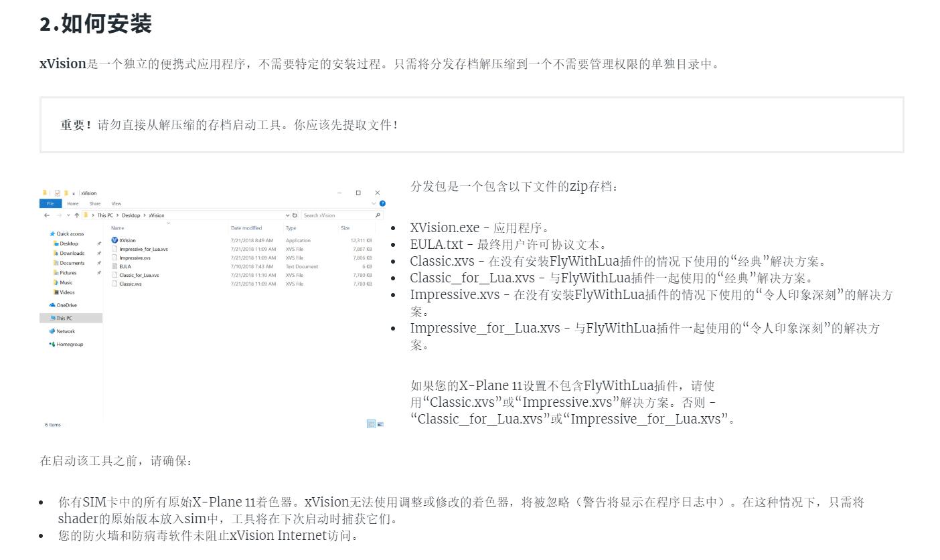Select the EULA text document in Explorer
Image resolution: width=940 pixels, height=560 pixels.
pos(121,266)
